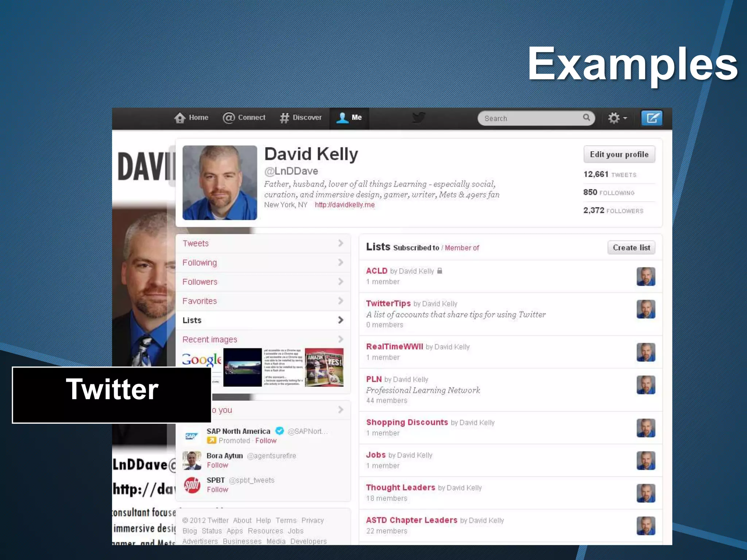Open the stadium recent image thumbnail
Viewport: 747px width, 560px height.
[x=242, y=367]
